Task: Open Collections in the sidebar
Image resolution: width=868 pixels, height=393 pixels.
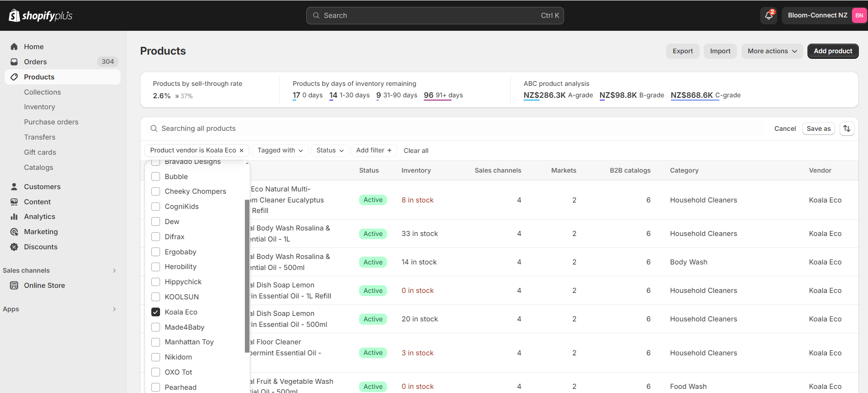Action: [x=42, y=92]
